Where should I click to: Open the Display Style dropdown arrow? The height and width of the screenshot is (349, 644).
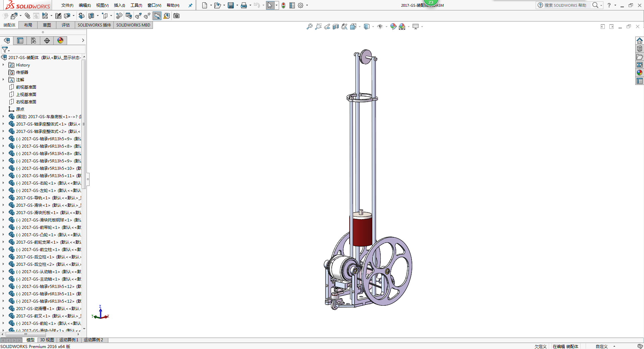[373, 27]
